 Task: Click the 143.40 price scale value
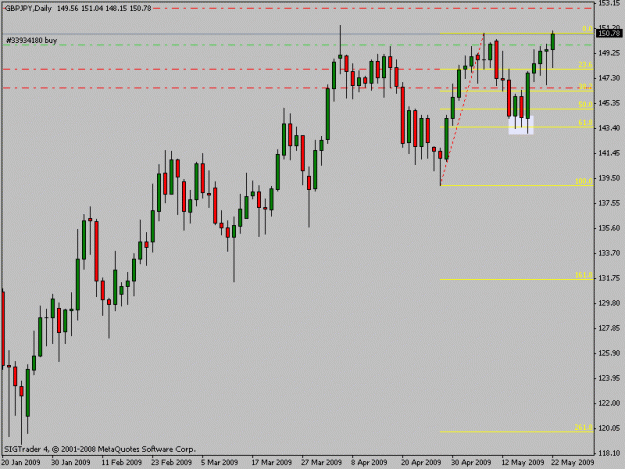pos(609,128)
